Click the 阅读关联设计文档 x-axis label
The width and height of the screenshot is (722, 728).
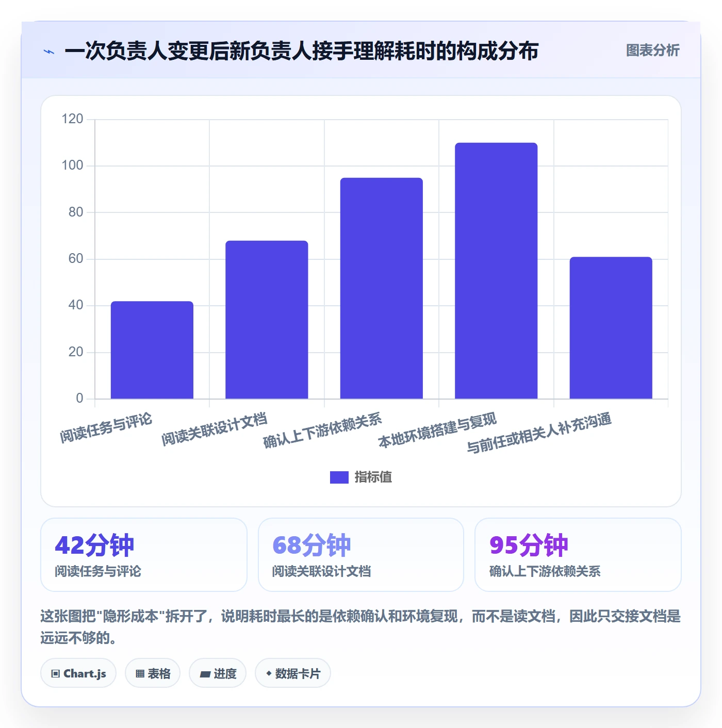214,429
